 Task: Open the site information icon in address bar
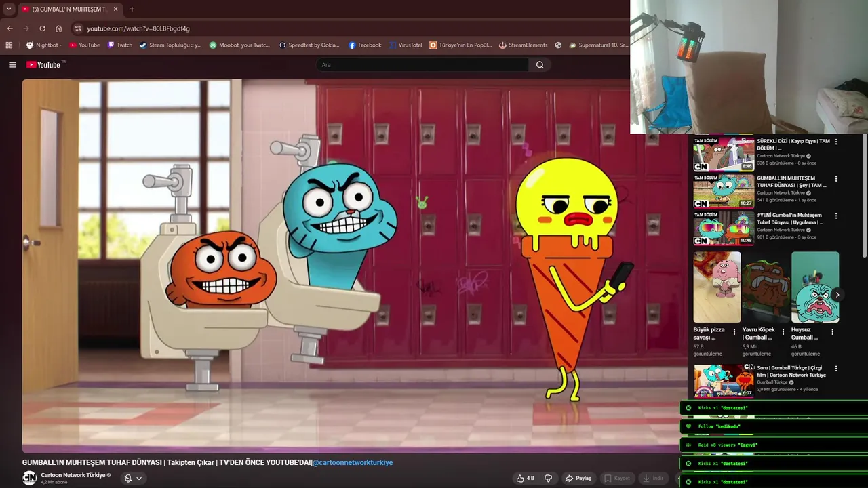[78, 28]
